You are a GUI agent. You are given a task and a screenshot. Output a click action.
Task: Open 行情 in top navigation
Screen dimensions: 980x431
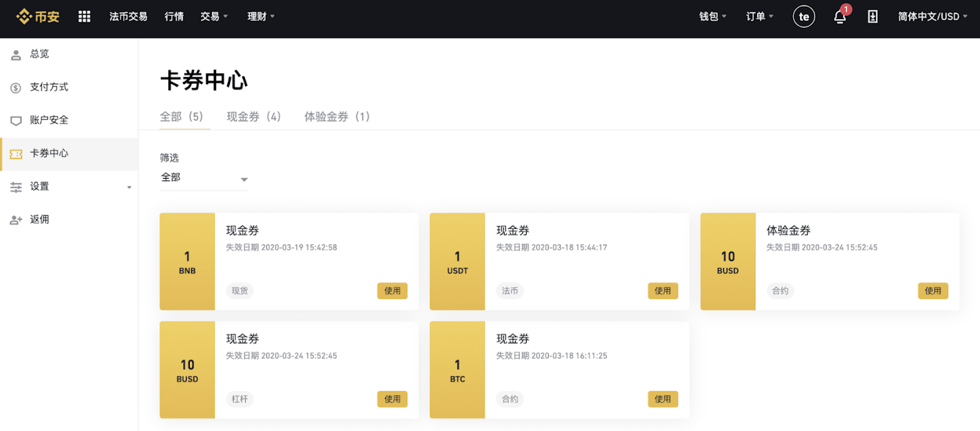pos(174,17)
